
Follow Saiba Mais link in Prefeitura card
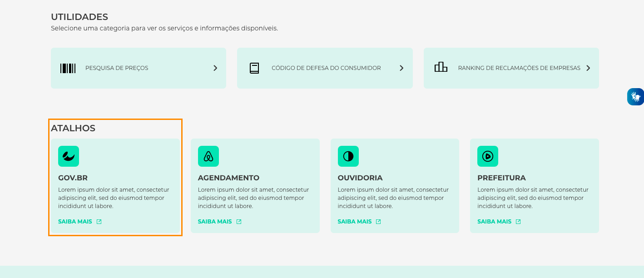pos(494,222)
